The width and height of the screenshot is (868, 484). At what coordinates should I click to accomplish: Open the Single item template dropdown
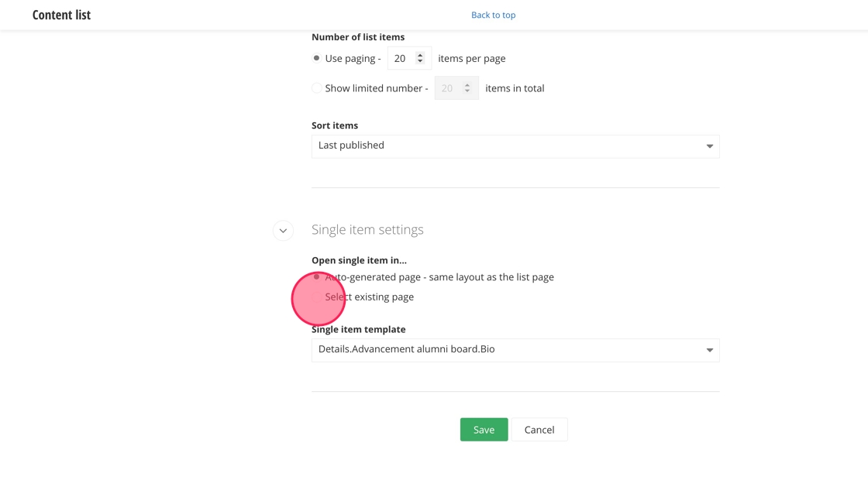pyautogui.click(x=515, y=350)
